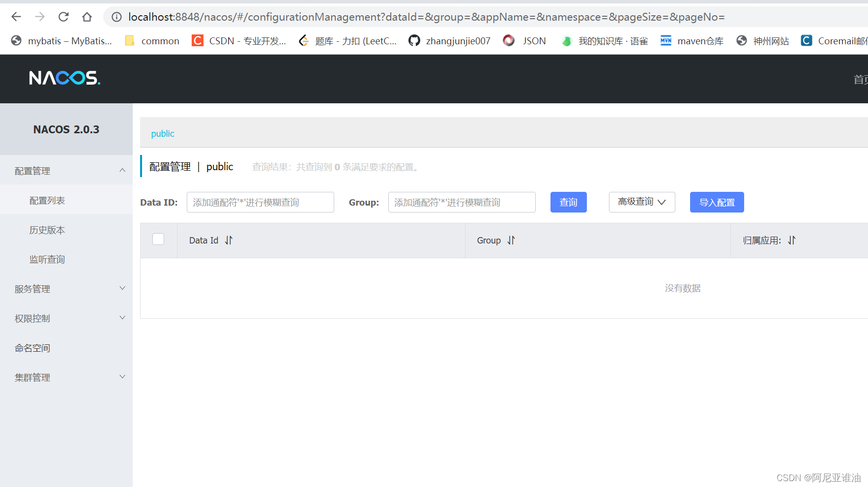The image size is (868, 487).
Task: Expand the 集群管理 sidebar section
Action: 66,377
